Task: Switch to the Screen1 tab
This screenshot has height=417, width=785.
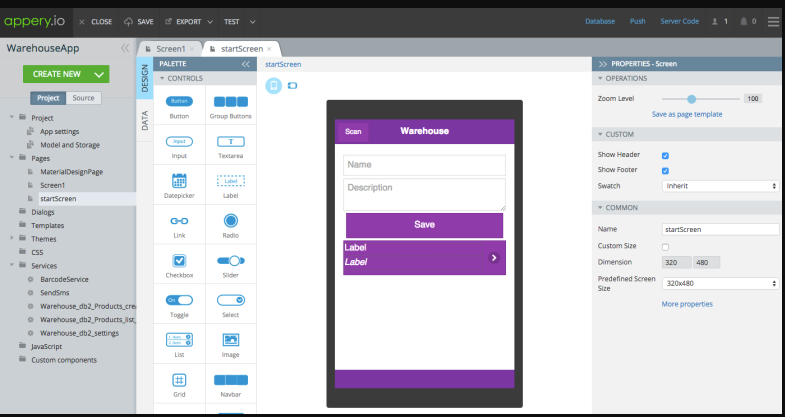Action: [x=170, y=49]
